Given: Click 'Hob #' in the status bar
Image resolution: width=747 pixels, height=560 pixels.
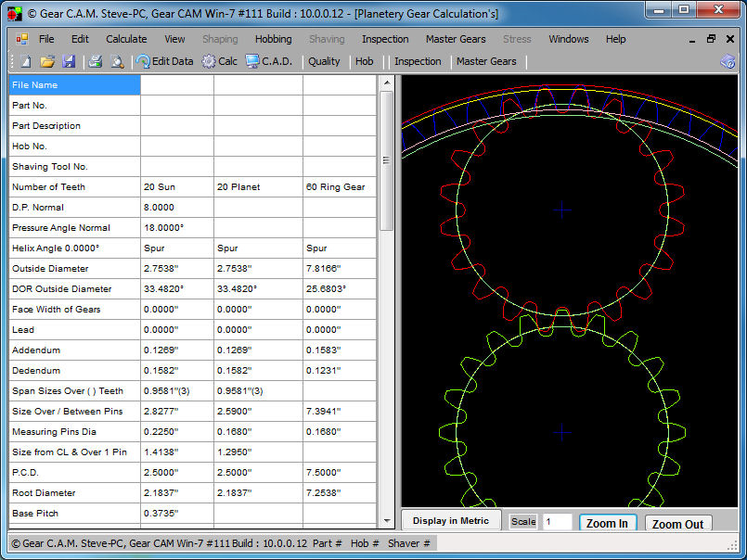Looking at the screenshot, I should click(x=365, y=543).
